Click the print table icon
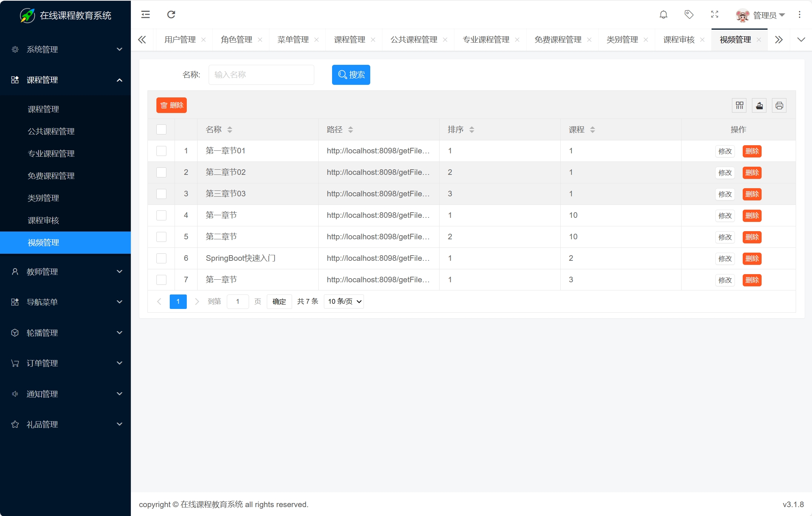The width and height of the screenshot is (812, 516). 779,106
